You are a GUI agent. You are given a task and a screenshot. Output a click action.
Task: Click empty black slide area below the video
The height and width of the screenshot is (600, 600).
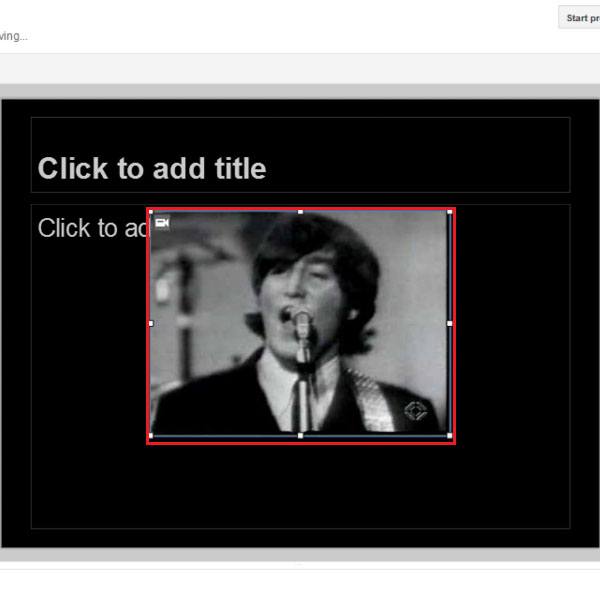300,486
